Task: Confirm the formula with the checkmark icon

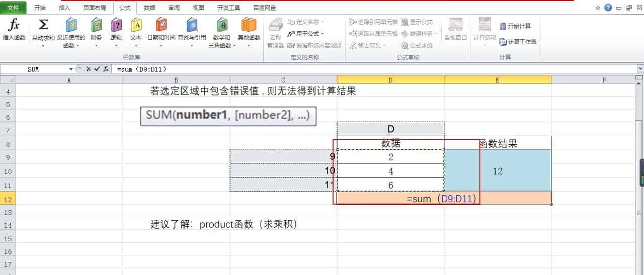Action: point(97,69)
